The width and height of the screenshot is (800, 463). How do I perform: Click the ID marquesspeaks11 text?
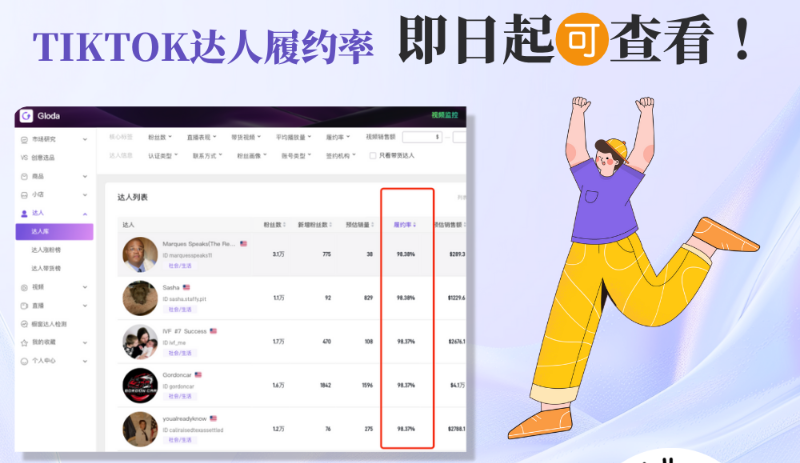187,255
